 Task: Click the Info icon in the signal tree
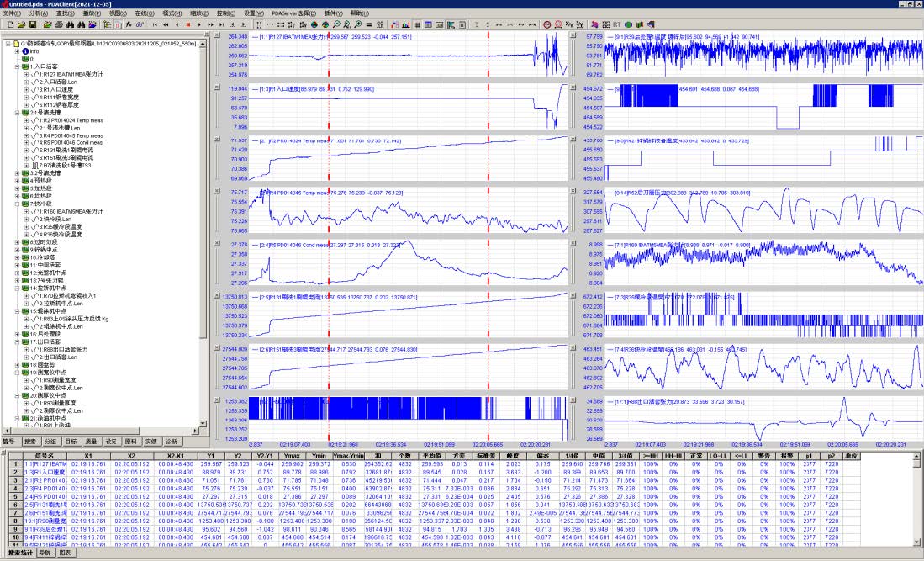(26, 51)
